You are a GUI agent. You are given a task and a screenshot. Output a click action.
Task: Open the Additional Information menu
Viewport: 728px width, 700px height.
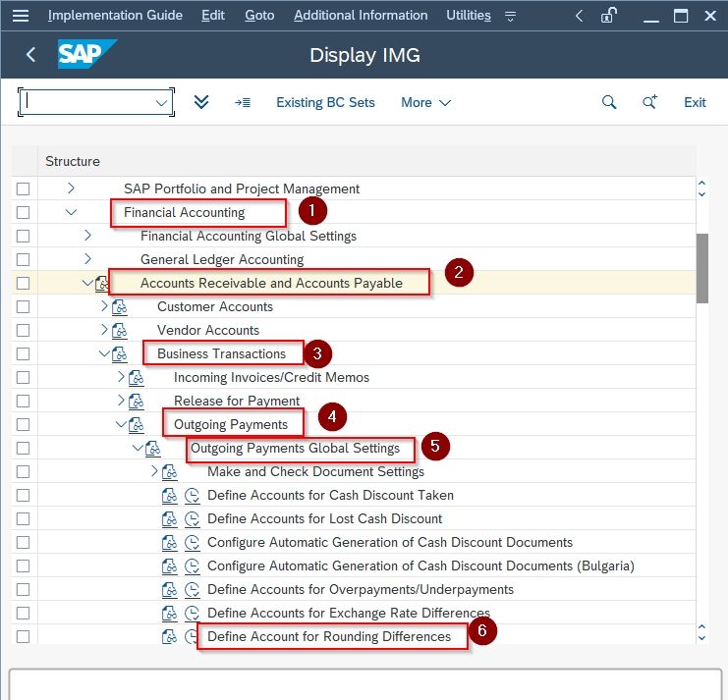[361, 16]
